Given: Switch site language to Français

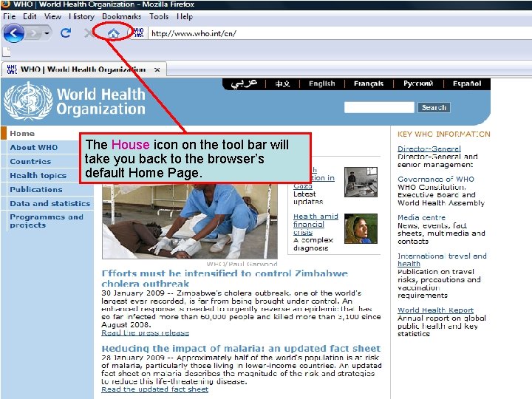Looking at the screenshot, I should (x=369, y=83).
